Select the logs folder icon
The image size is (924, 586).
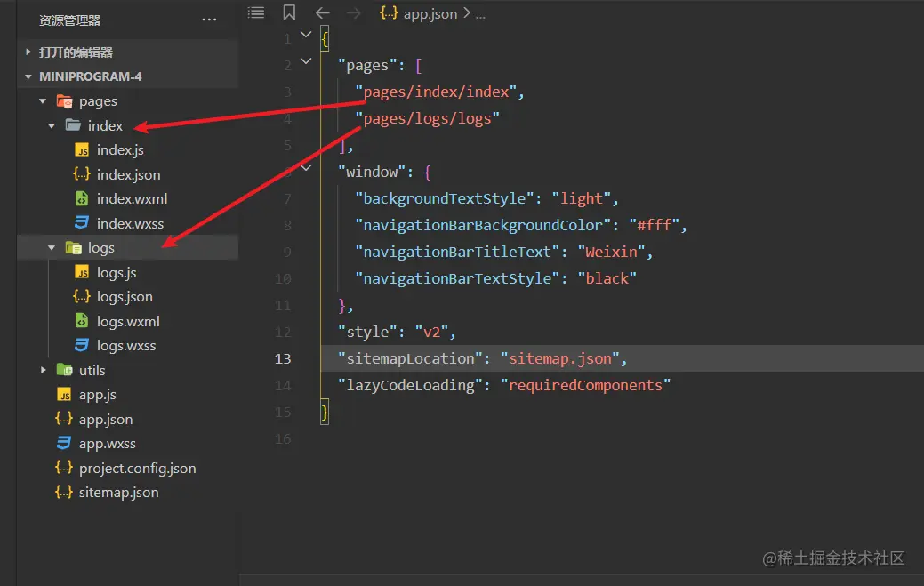click(x=73, y=248)
